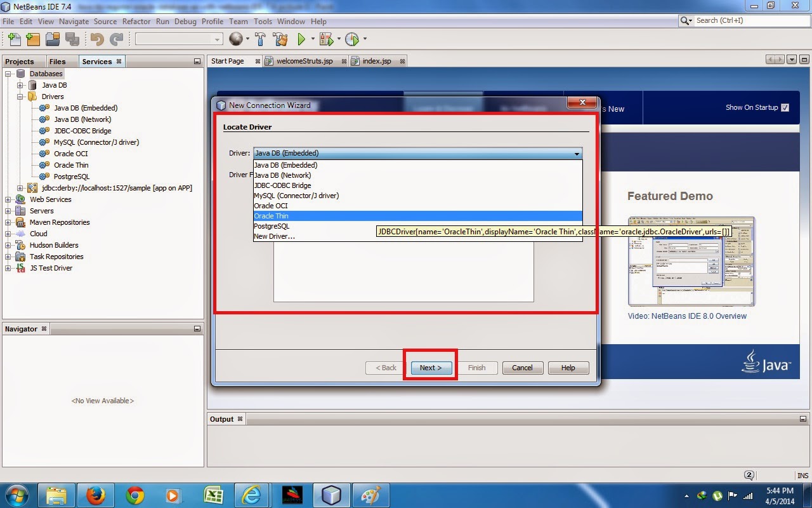Open the Tools menu
812x508 pixels.
[263, 22]
